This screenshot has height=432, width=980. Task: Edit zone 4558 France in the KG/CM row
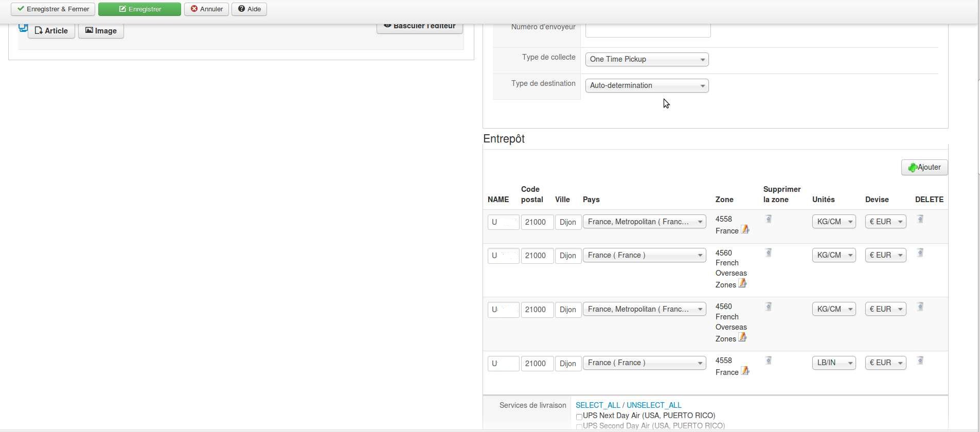pos(745,229)
